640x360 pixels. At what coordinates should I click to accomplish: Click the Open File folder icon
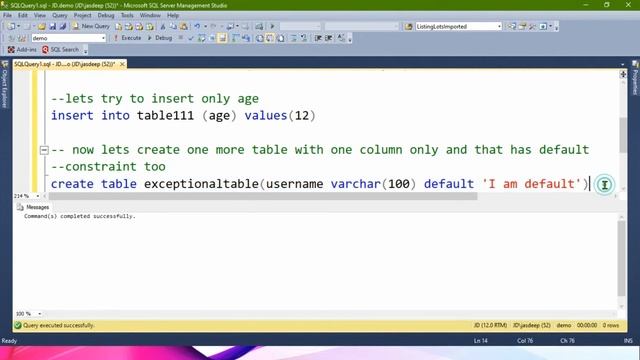click(x=42, y=26)
